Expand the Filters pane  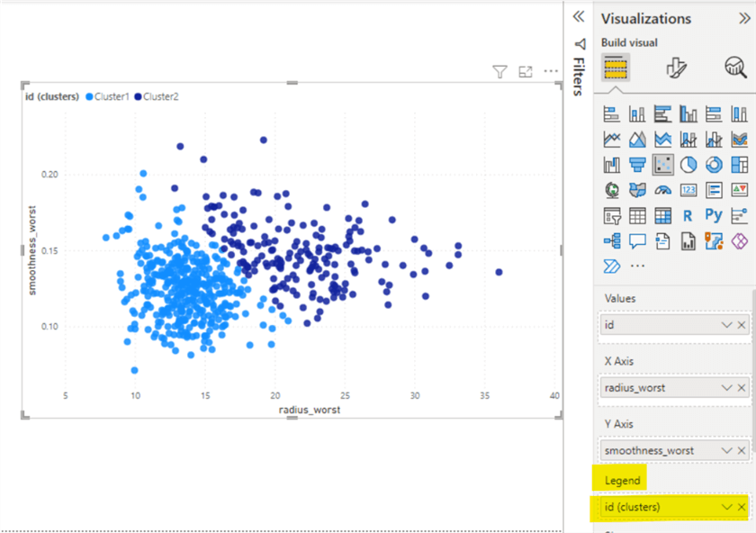click(x=579, y=17)
